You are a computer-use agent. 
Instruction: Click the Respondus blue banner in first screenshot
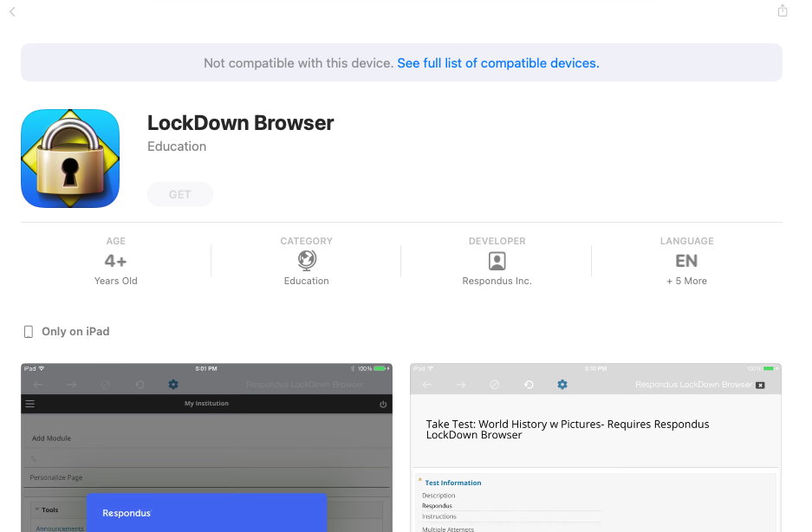pos(206,513)
